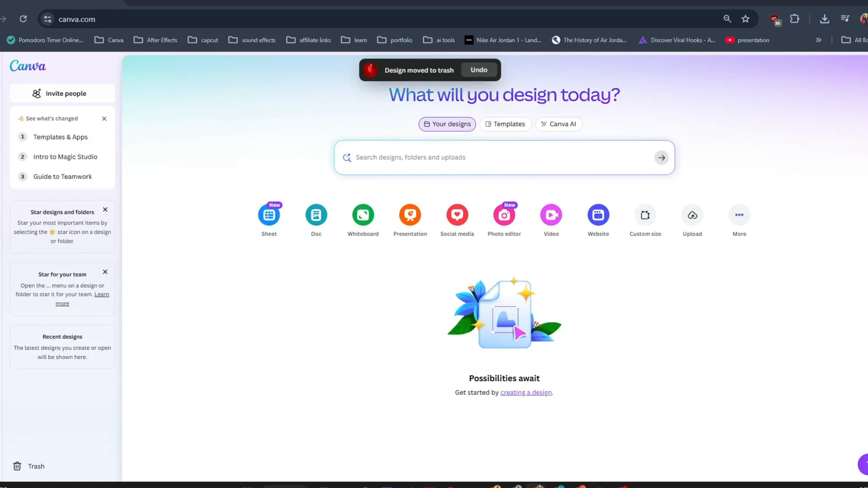
Task: Open the affiliate links bookmarks folder
Action: [308, 40]
